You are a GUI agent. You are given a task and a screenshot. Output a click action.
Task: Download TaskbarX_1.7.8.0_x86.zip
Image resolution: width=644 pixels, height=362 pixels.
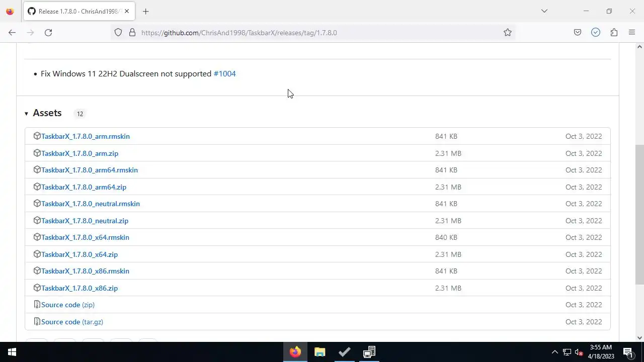pos(79,288)
